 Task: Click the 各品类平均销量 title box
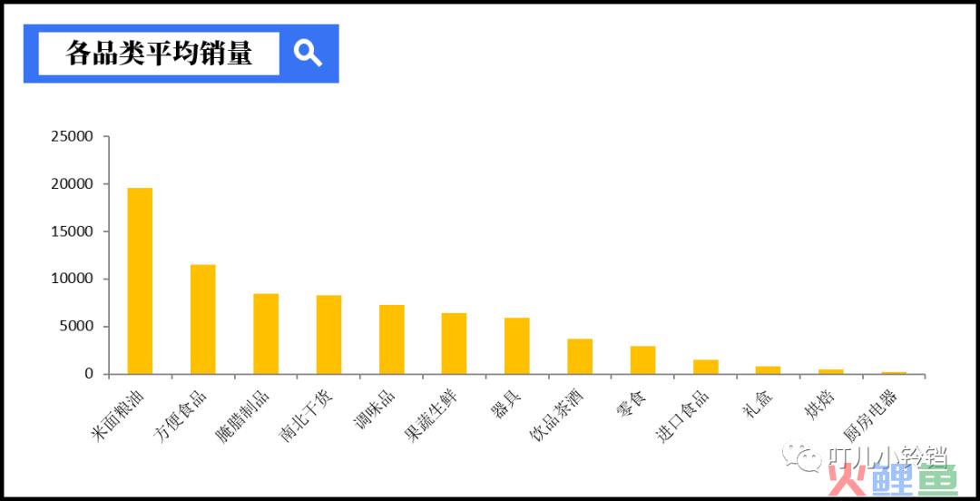pos(159,54)
